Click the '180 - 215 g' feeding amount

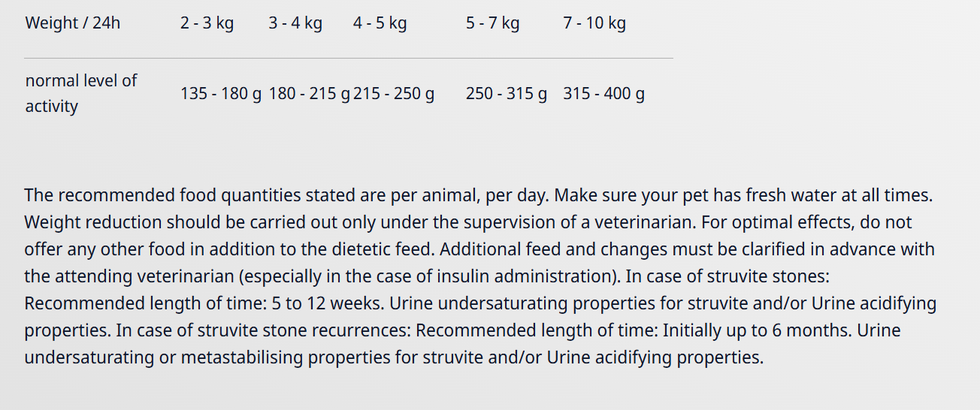(x=310, y=94)
